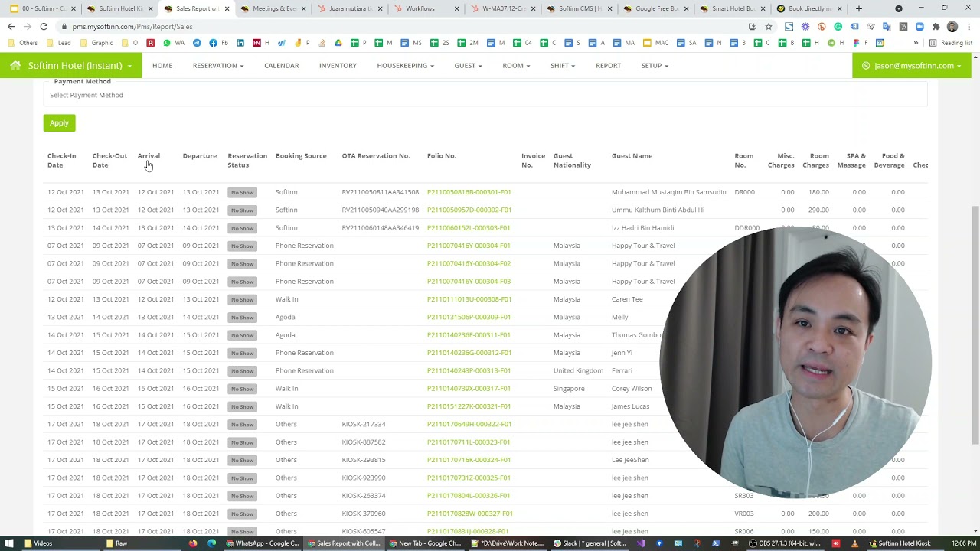Click the Check-In Date column header
Viewport: 980px width, 551px height.
(x=61, y=160)
